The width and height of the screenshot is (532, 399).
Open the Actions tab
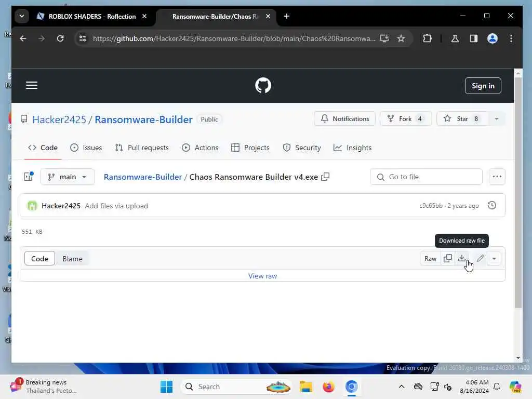[200, 148]
